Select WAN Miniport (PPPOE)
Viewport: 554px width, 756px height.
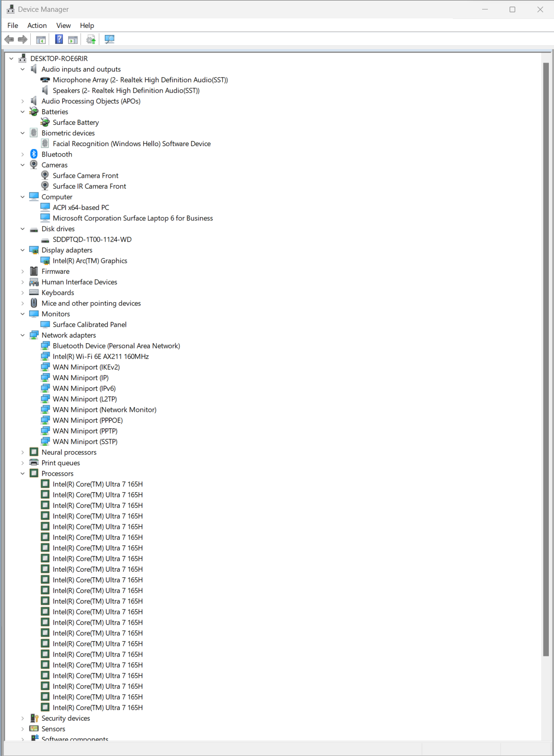[88, 420]
